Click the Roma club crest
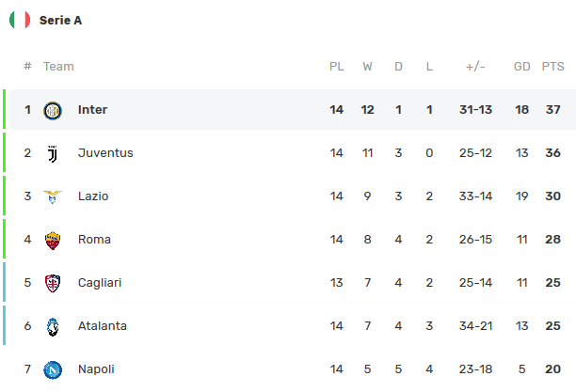Viewport: 576px width, 392px height. (x=53, y=240)
